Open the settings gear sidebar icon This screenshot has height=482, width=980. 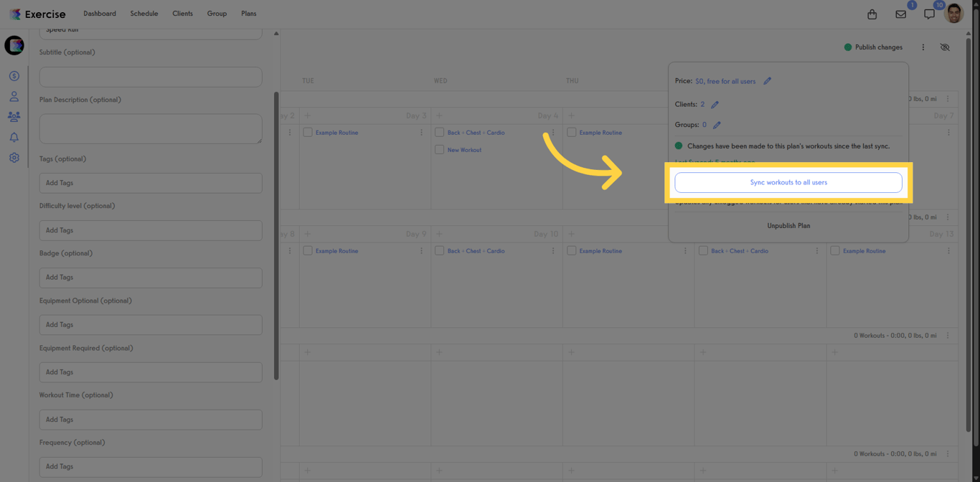14,158
